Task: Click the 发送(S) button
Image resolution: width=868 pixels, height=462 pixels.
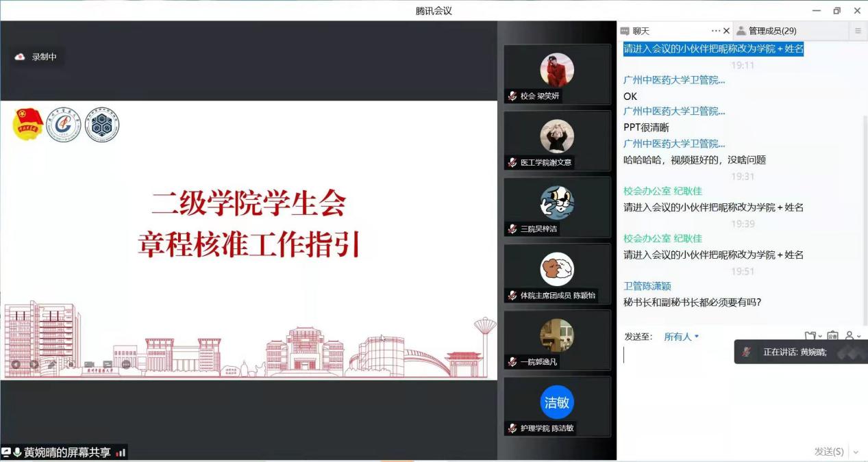Action: coord(829,452)
